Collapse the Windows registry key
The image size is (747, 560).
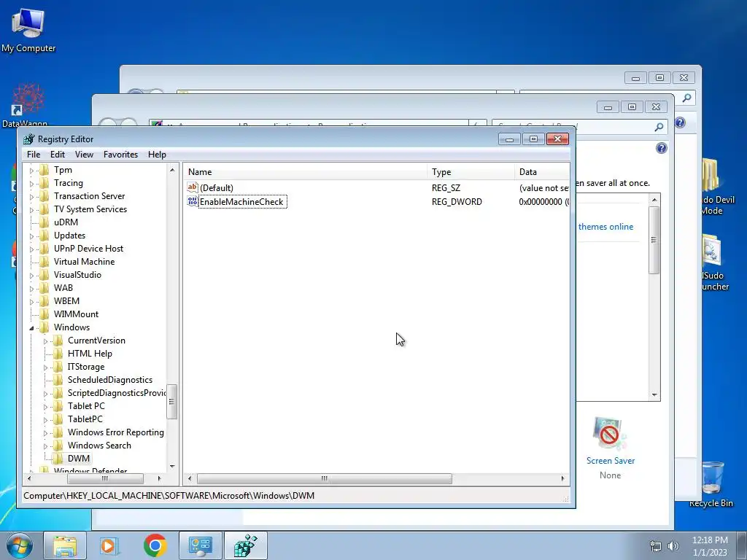click(x=31, y=327)
